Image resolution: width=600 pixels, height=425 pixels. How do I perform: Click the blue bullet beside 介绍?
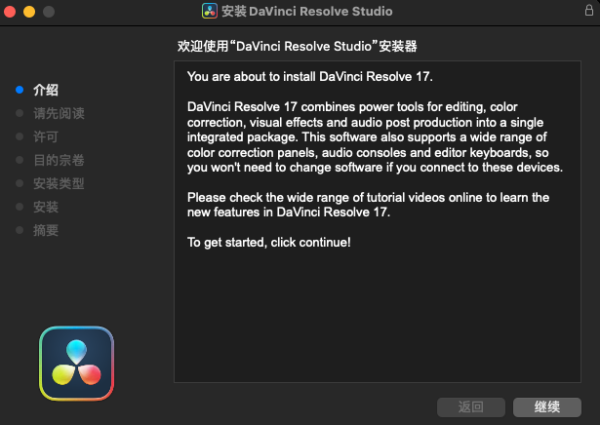(19, 90)
